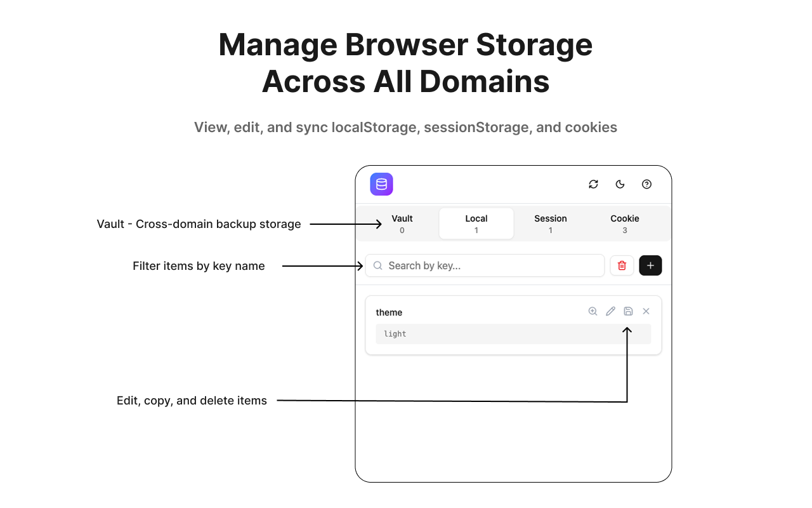812x508 pixels.
Task: Open help via question mark icon
Action: [646, 184]
